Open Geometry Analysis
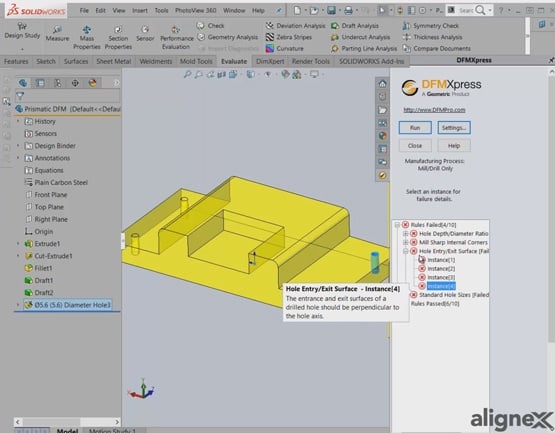Image resolution: width=555 pixels, height=433 pixels. coord(227,37)
